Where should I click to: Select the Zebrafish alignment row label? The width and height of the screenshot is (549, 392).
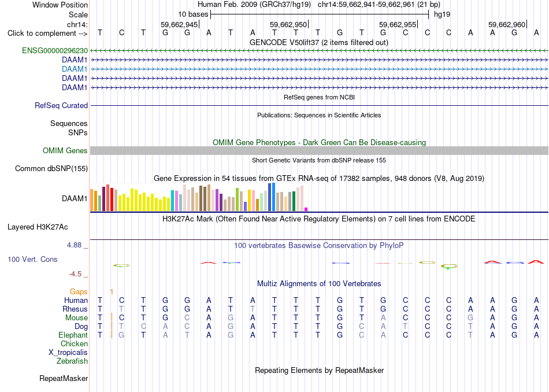pyautogui.click(x=72, y=361)
